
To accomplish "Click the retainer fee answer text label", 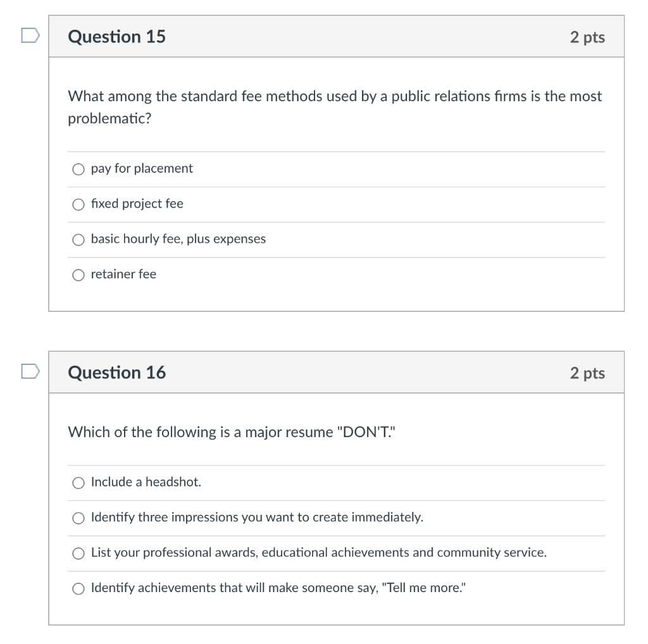I will coord(123,274).
